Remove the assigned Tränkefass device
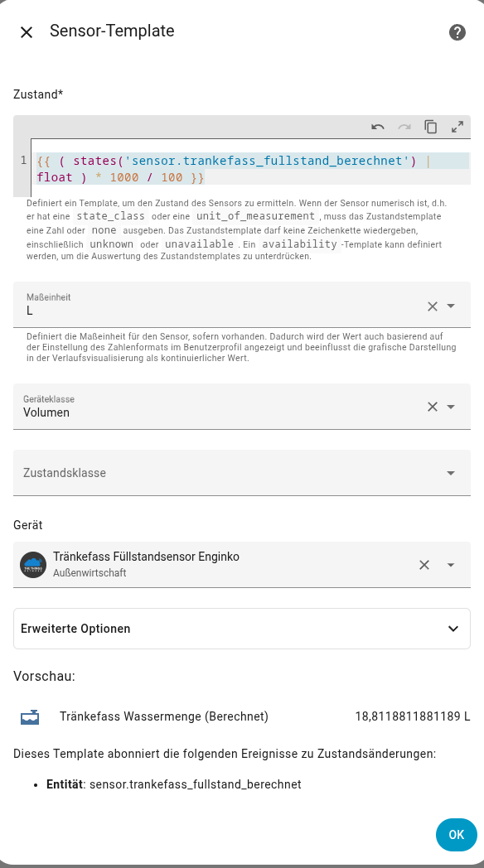 click(424, 565)
